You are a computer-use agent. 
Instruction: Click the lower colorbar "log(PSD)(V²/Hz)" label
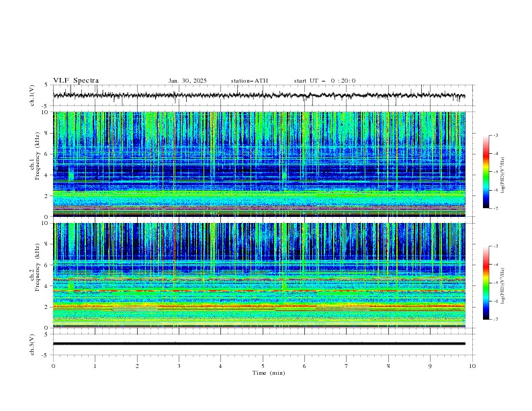coord(502,286)
